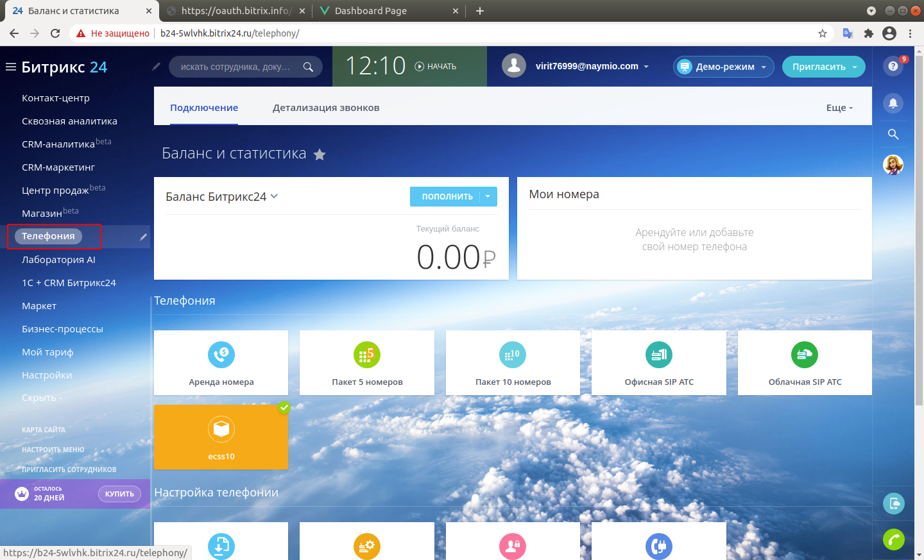Switch to the Dashboard Page browser tab

tap(388, 11)
